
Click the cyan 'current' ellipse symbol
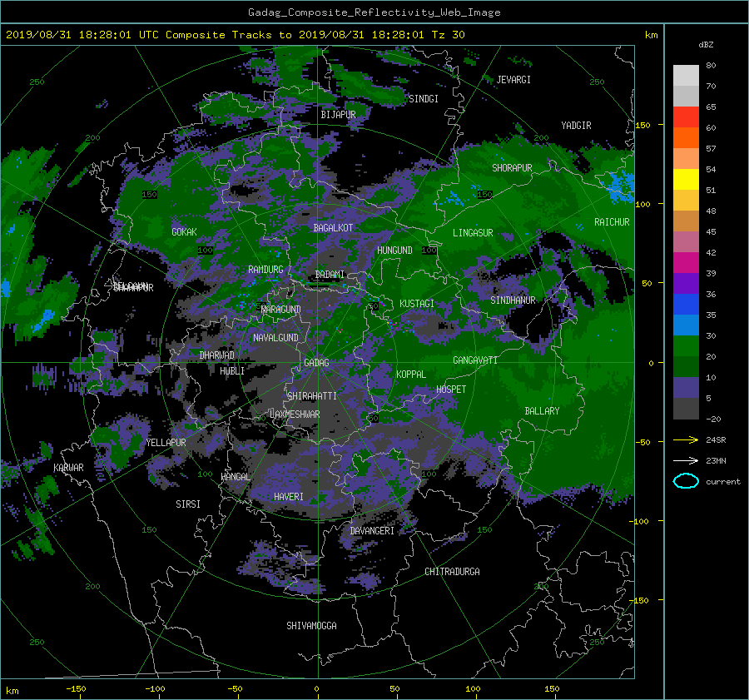(x=686, y=481)
